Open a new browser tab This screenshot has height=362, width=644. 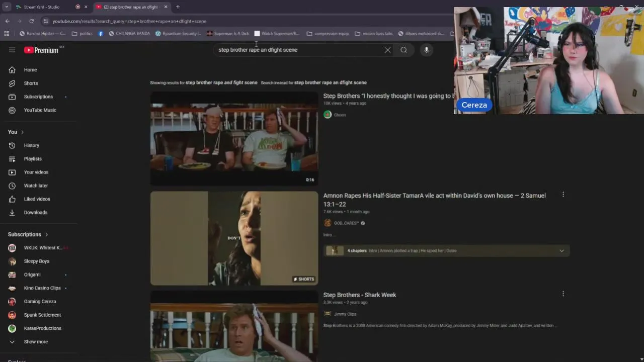[x=178, y=7]
